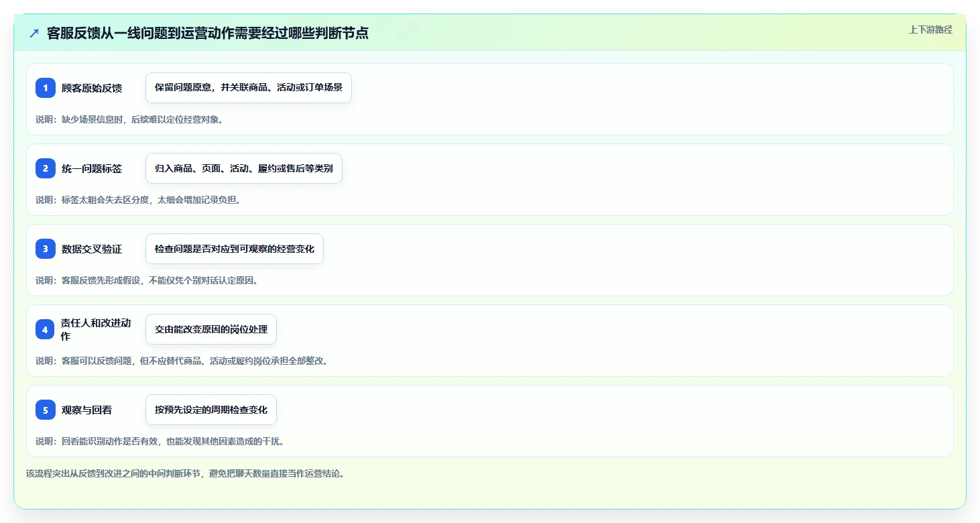This screenshot has width=980, height=523.
Task: Click step number 3 badge
Action: point(46,249)
